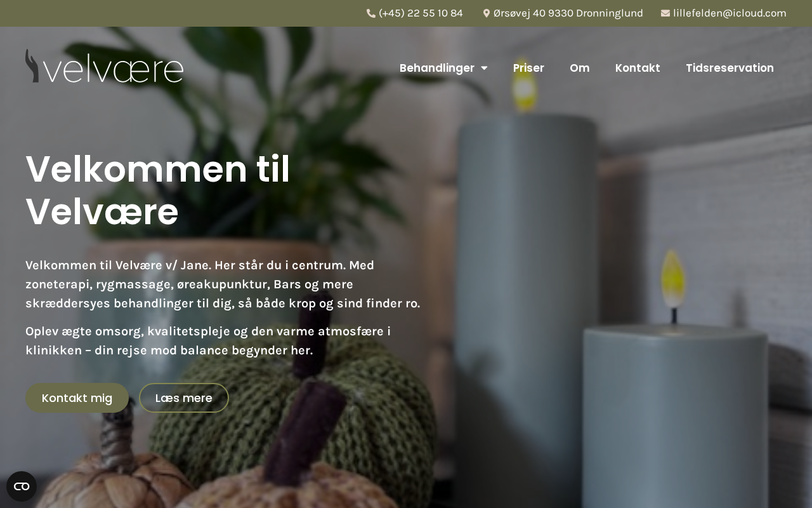Click the Læs mere button
The width and height of the screenshot is (812, 508).
(184, 398)
